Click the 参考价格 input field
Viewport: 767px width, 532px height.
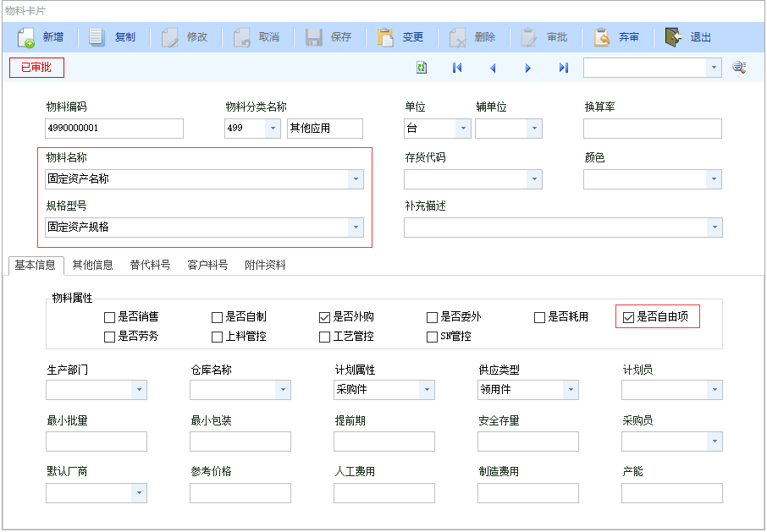(240, 493)
